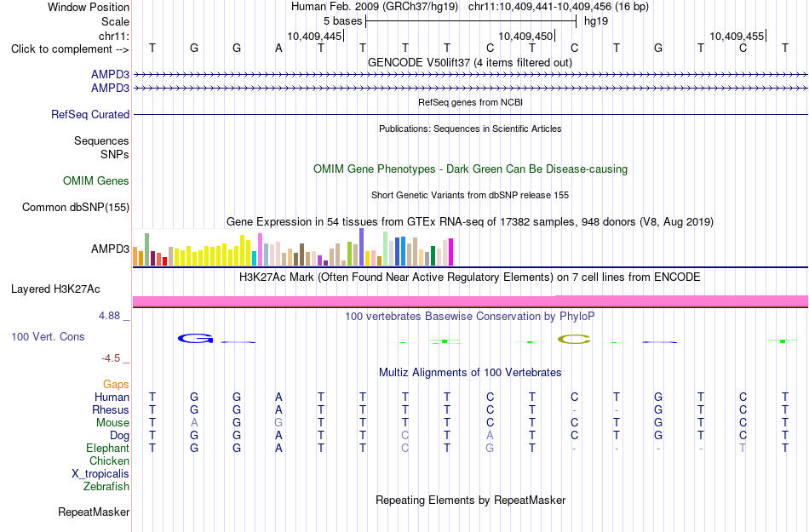Click the 10,409,455 ruler position label
The width and height of the screenshot is (809, 532).
[x=737, y=36]
